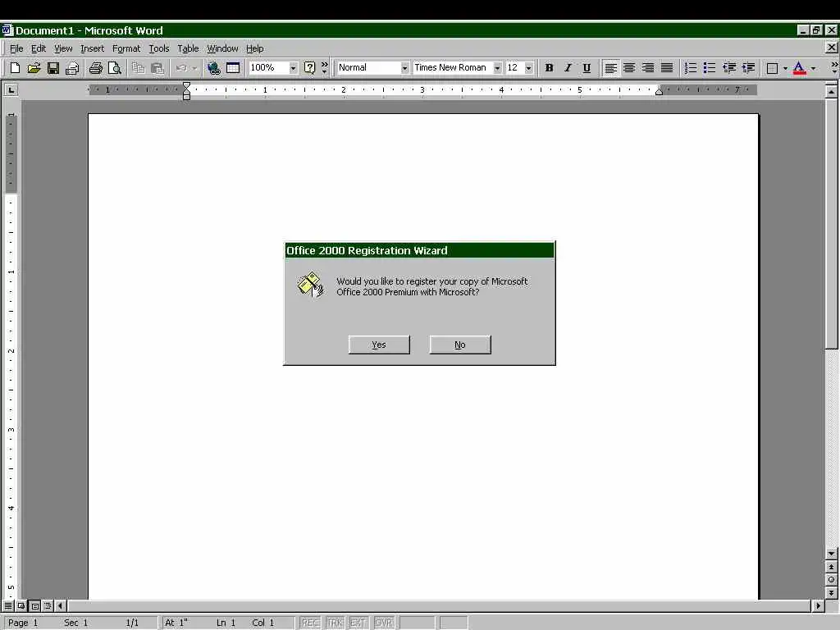
Task: Toggle Underline formatting
Action: coord(587,68)
